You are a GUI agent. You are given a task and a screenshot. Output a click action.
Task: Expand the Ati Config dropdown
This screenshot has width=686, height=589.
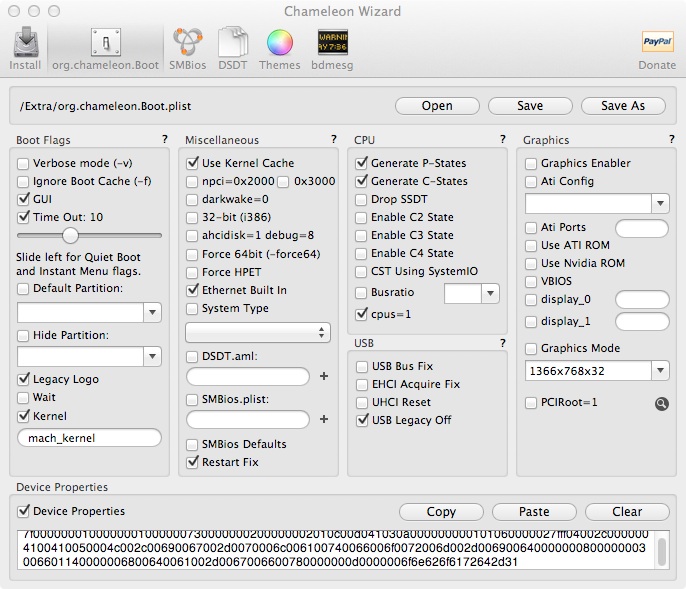(x=660, y=203)
